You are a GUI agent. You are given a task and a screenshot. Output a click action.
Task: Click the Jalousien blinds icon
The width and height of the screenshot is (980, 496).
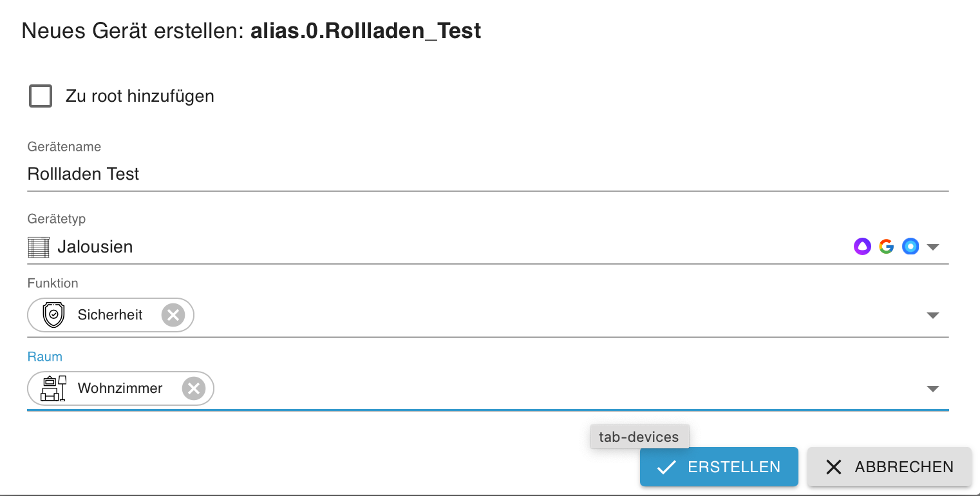(39, 247)
